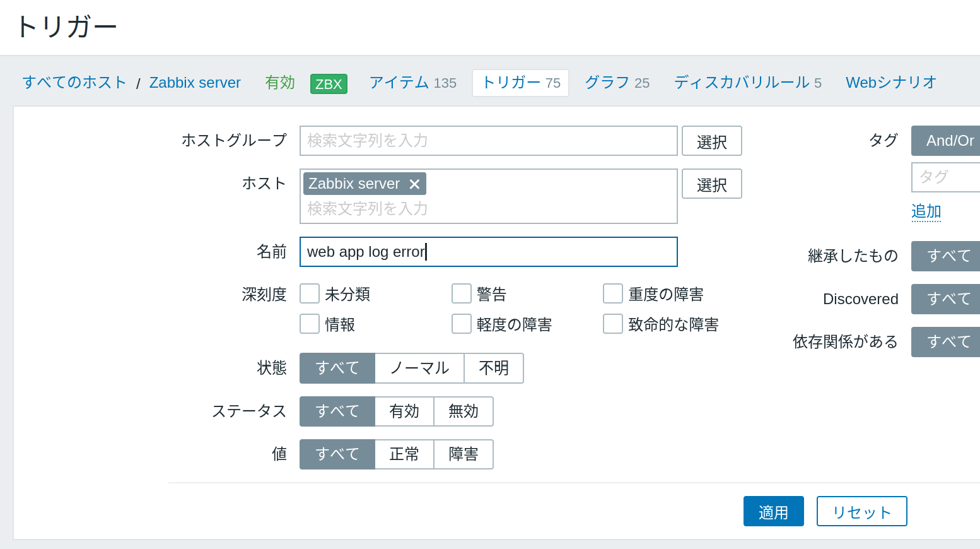This screenshot has width=980, height=549.
Task: Enable the 情報 severity filter
Action: click(x=309, y=324)
